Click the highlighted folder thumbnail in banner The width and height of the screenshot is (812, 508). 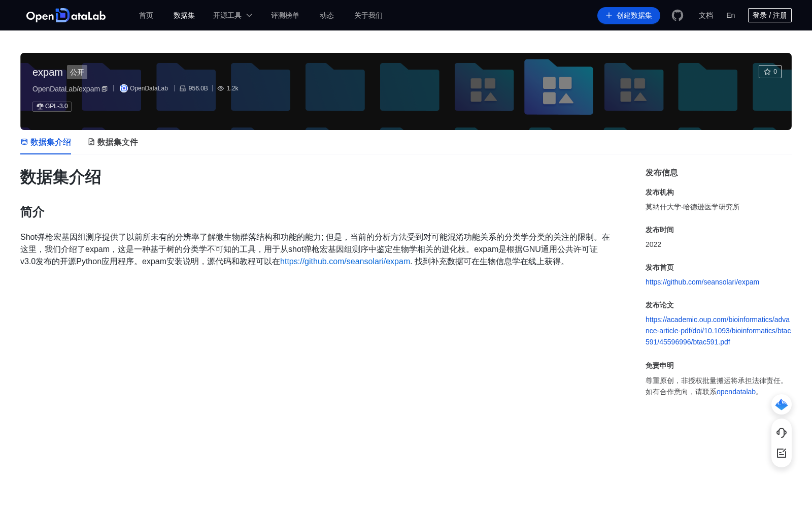point(559,87)
